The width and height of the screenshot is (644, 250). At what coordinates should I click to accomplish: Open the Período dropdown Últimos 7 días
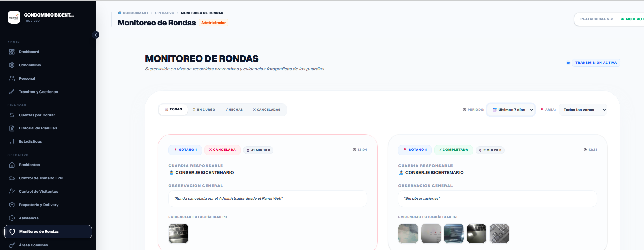[x=511, y=110]
